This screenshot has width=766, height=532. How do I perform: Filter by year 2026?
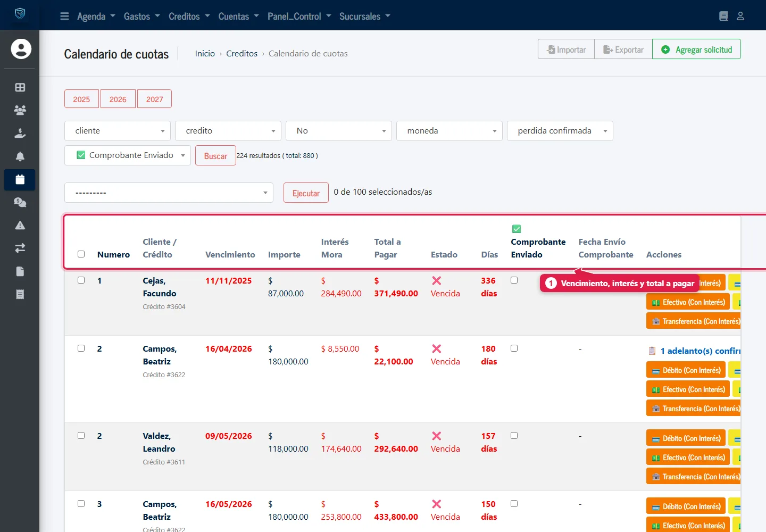click(118, 99)
